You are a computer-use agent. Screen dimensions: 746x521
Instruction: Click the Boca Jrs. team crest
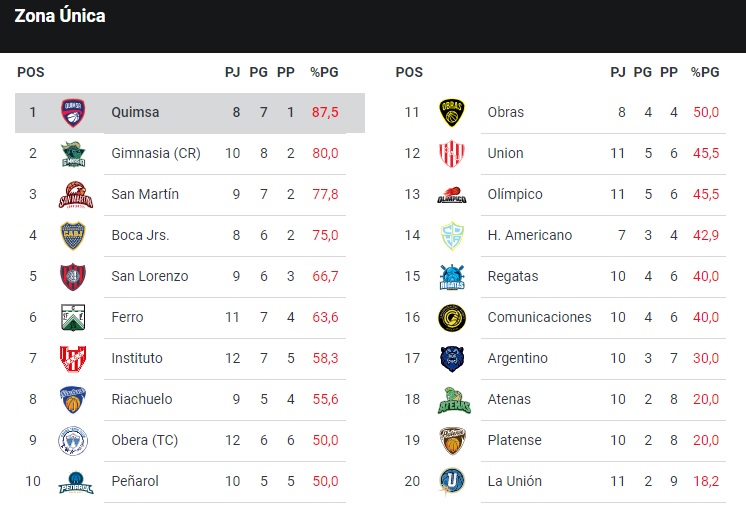point(73,235)
